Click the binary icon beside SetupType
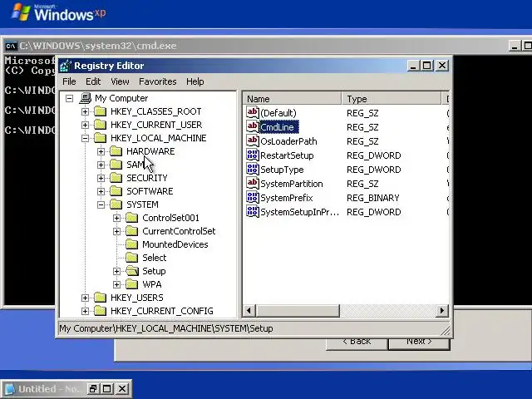 click(253, 169)
